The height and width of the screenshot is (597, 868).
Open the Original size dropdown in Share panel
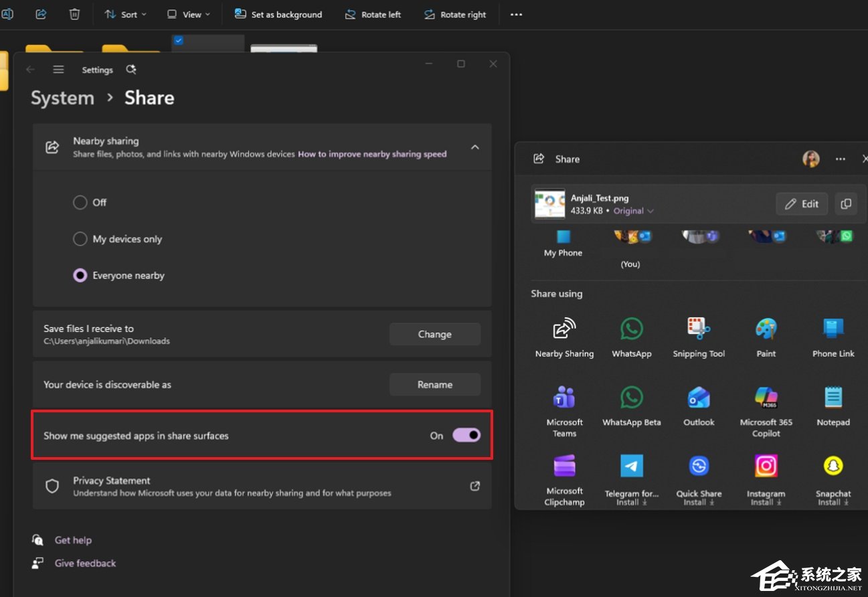pos(634,211)
